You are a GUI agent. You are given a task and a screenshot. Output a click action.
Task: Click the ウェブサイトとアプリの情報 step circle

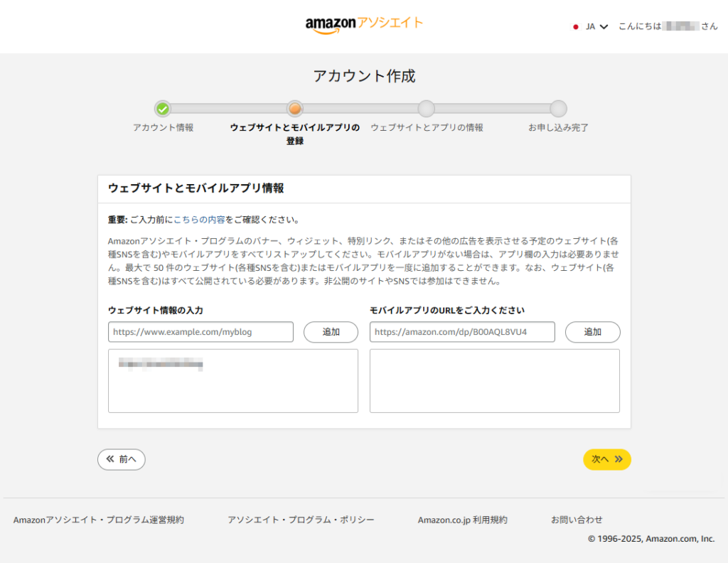point(427,109)
